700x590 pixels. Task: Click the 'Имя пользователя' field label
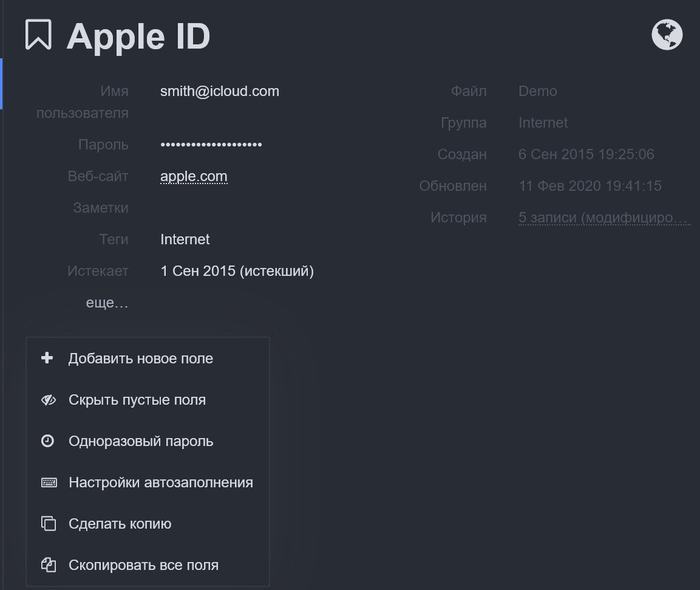(x=83, y=102)
